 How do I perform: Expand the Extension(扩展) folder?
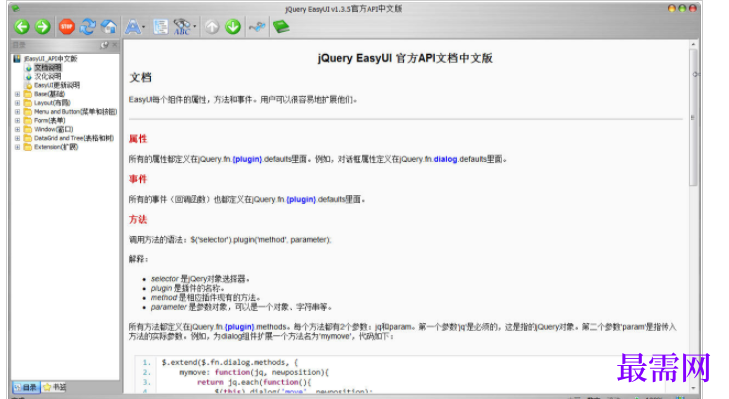pyautogui.click(x=17, y=147)
